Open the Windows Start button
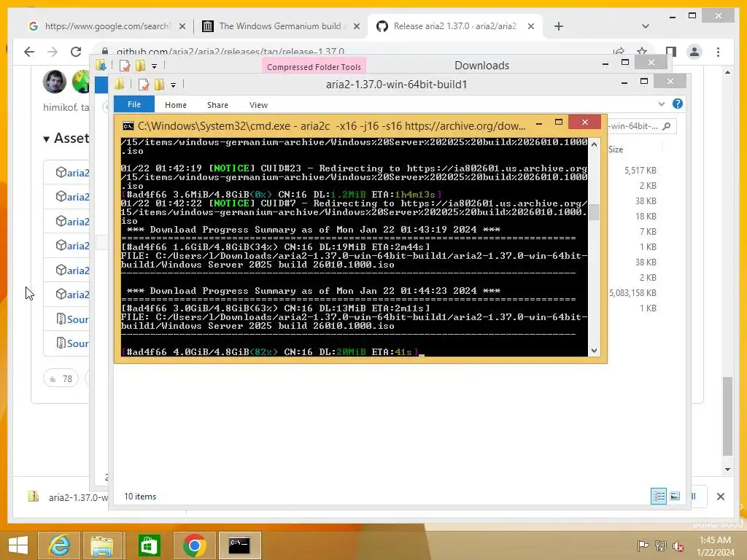747x560 pixels. [x=18, y=545]
